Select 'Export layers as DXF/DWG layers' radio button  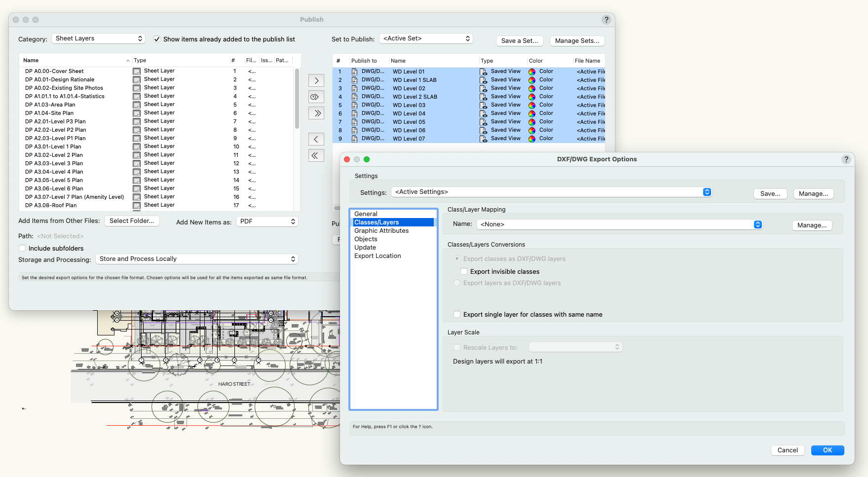pos(457,283)
